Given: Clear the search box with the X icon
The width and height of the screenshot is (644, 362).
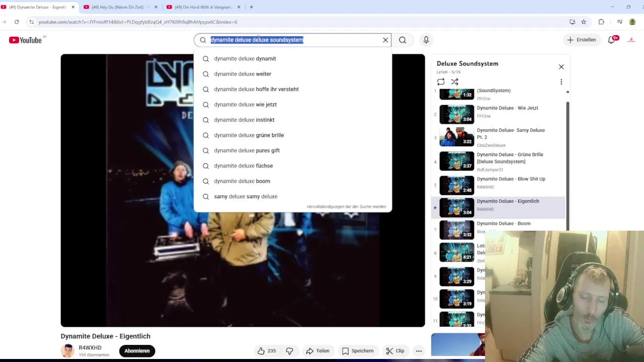Looking at the screenshot, I should coord(385,40).
